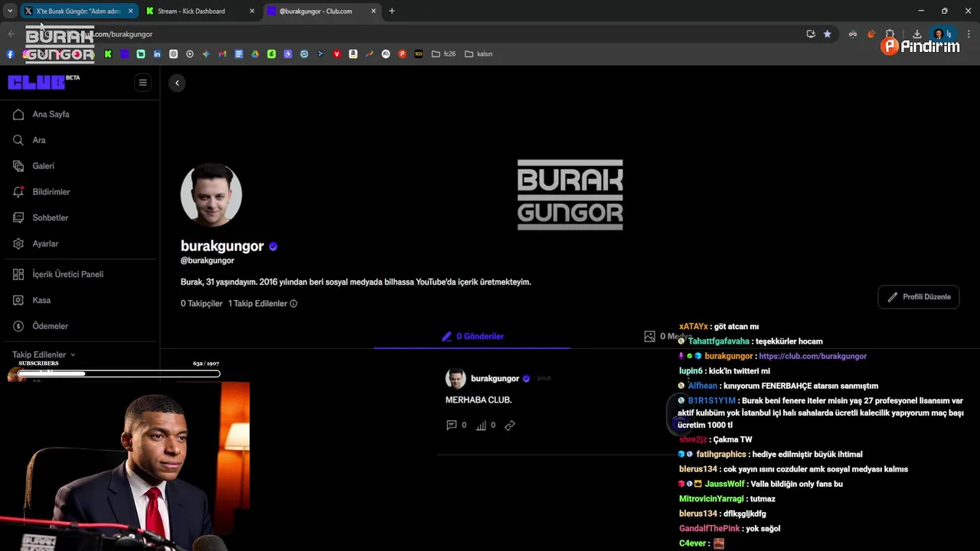Click the large profile avatar photo
This screenshot has height=551, width=980.
(x=211, y=195)
